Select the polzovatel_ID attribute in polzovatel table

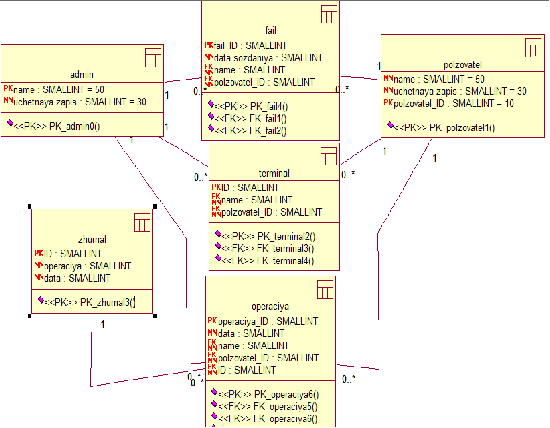[x=449, y=103]
